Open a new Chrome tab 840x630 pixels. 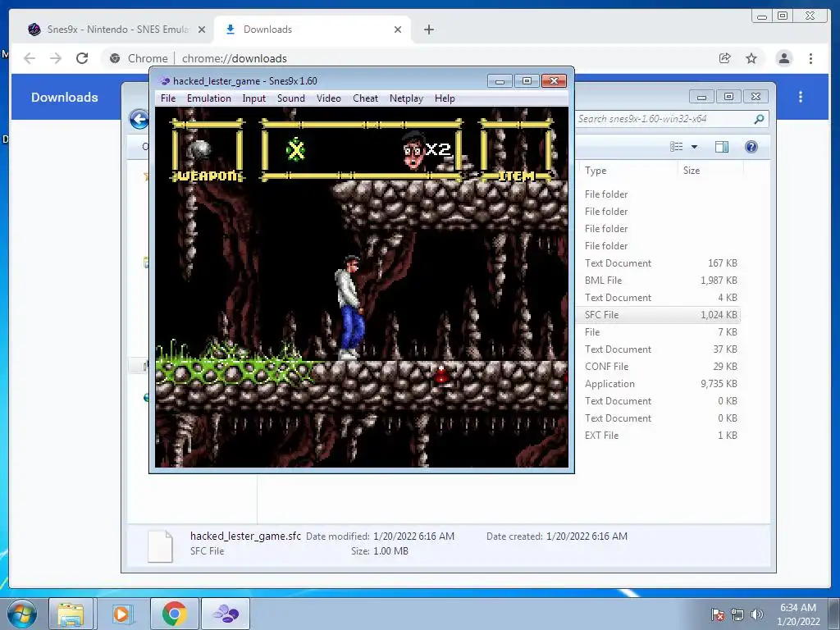pyautogui.click(x=428, y=30)
